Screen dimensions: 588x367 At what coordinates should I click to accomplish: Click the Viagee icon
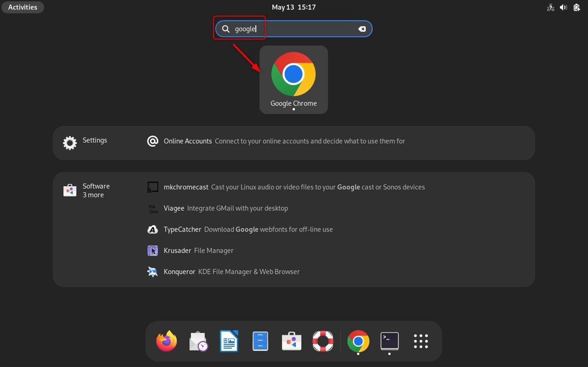pos(153,209)
